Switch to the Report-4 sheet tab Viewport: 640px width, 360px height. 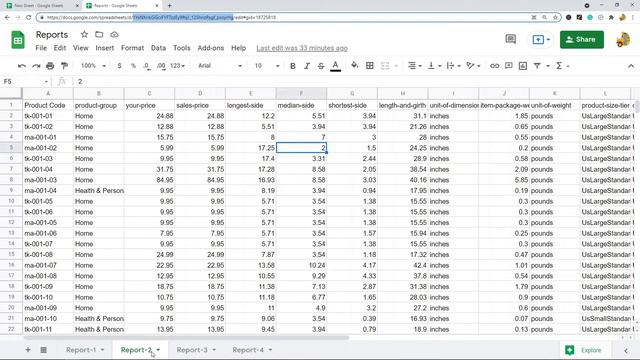click(248, 350)
